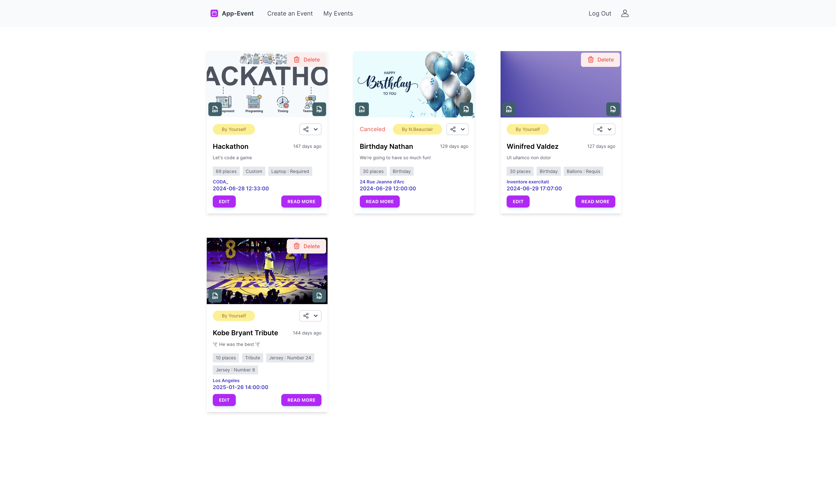Go to Create an Event page
836x504 pixels.
click(x=290, y=13)
